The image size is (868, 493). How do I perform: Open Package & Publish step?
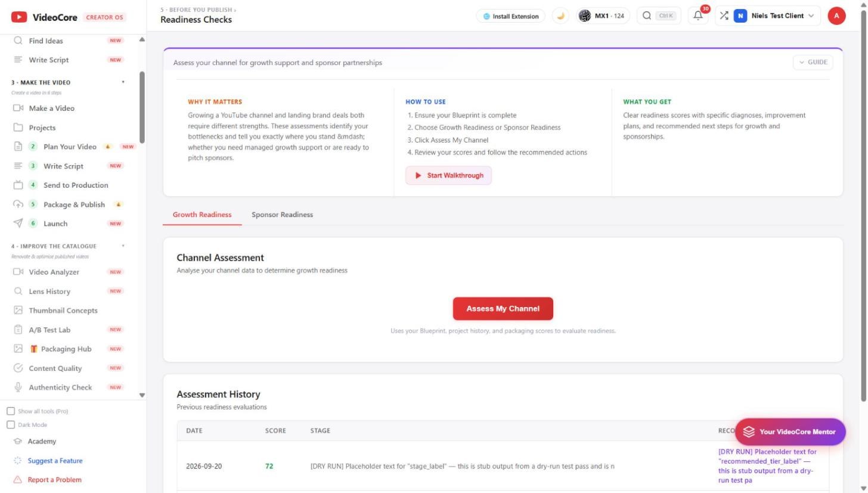pyautogui.click(x=74, y=204)
